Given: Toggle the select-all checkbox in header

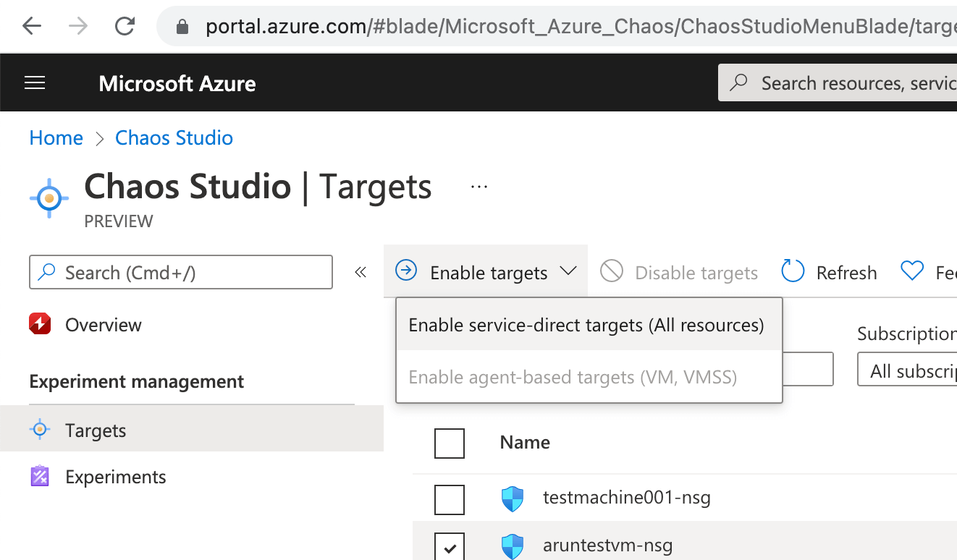Looking at the screenshot, I should pyautogui.click(x=450, y=443).
